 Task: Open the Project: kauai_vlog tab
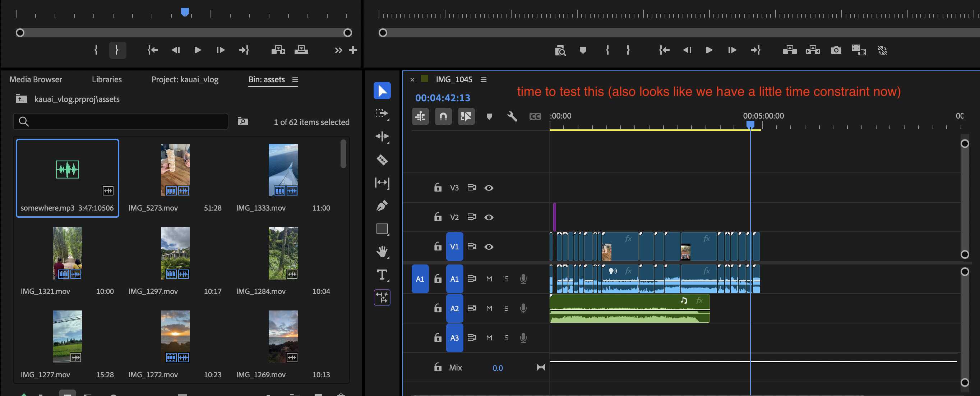185,79
